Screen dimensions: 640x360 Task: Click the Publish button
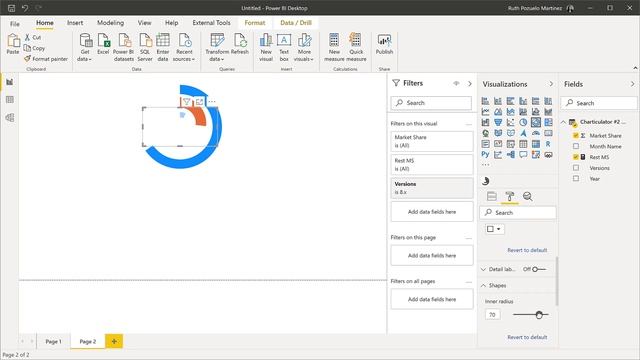[384, 44]
